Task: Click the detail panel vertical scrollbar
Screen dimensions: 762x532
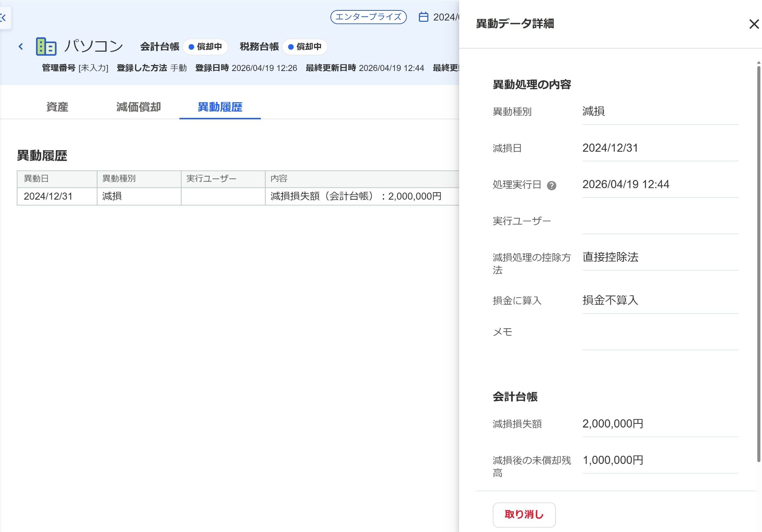Action: coord(758,264)
